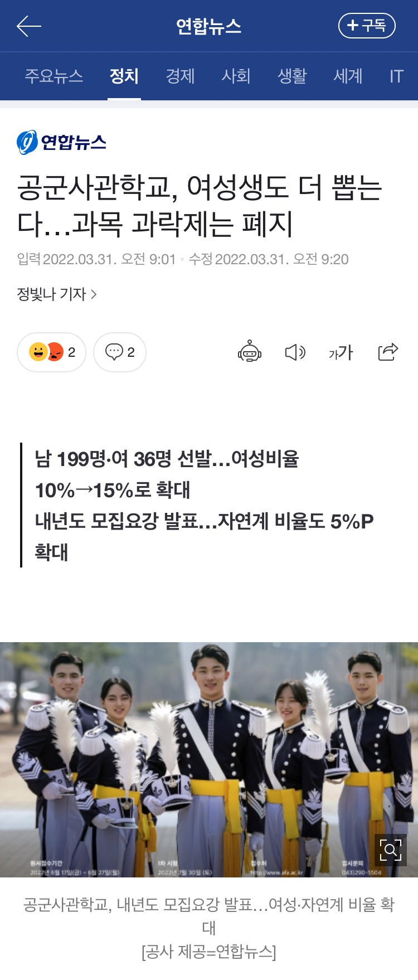418x980 pixels.
Task: Open the cadets article photo
Action: point(209,760)
